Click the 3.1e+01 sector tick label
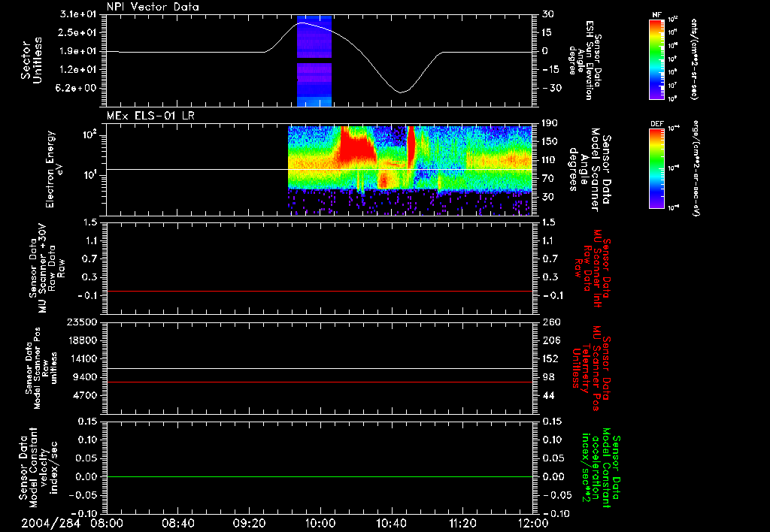The width and height of the screenshot is (770, 532). 79,14
